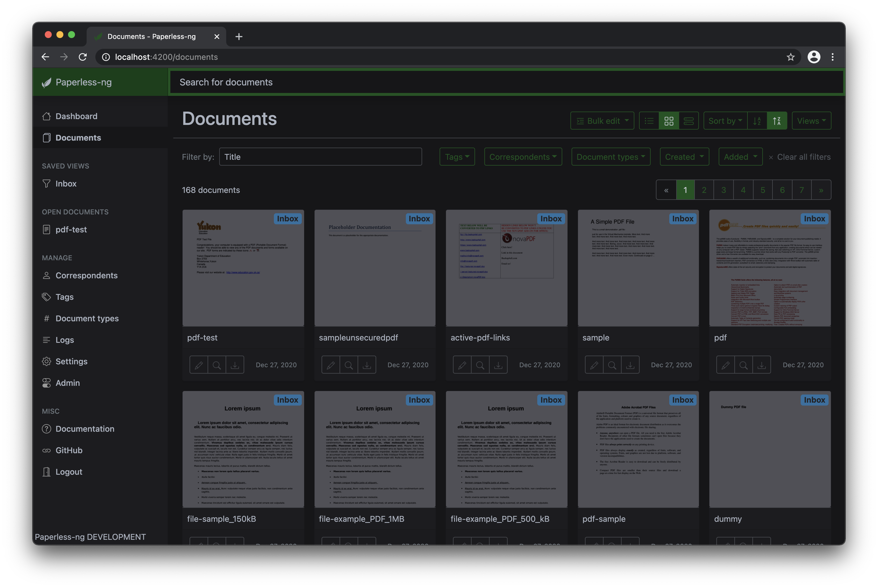Image resolution: width=878 pixels, height=588 pixels.
Task: Toggle ascending sort direction
Action: (x=777, y=120)
